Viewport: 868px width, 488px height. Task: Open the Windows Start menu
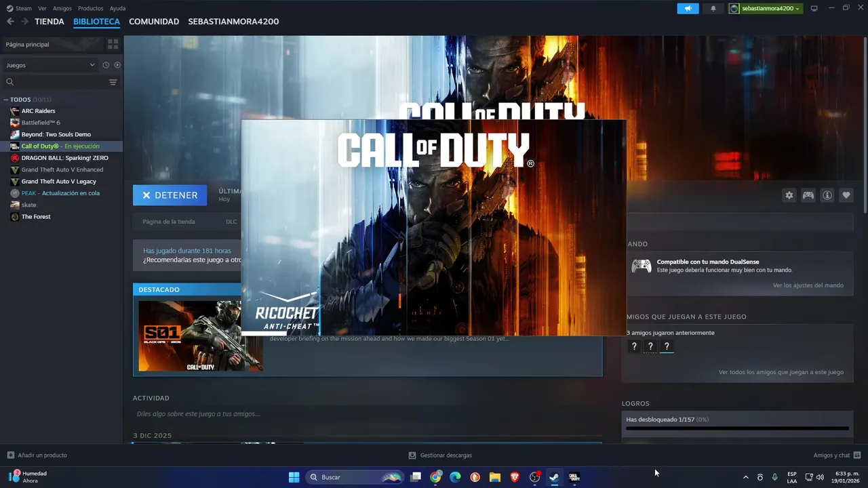pyautogui.click(x=294, y=477)
